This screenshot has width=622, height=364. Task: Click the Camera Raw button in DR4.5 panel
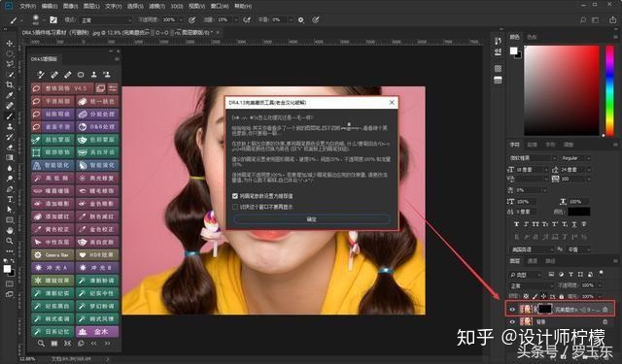click(52, 254)
